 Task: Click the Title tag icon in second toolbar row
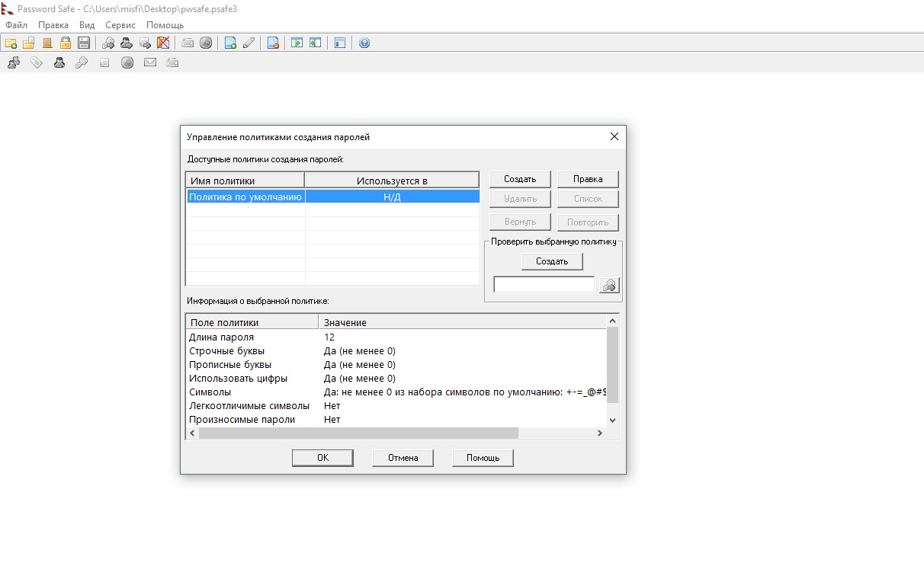37,62
